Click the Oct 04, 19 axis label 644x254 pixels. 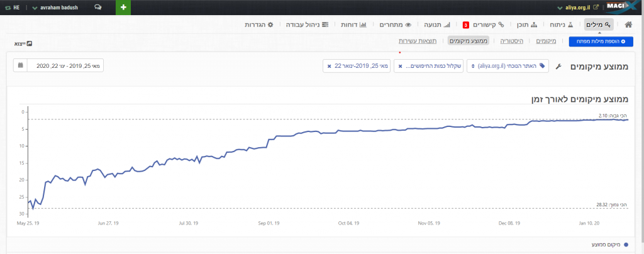(348, 223)
